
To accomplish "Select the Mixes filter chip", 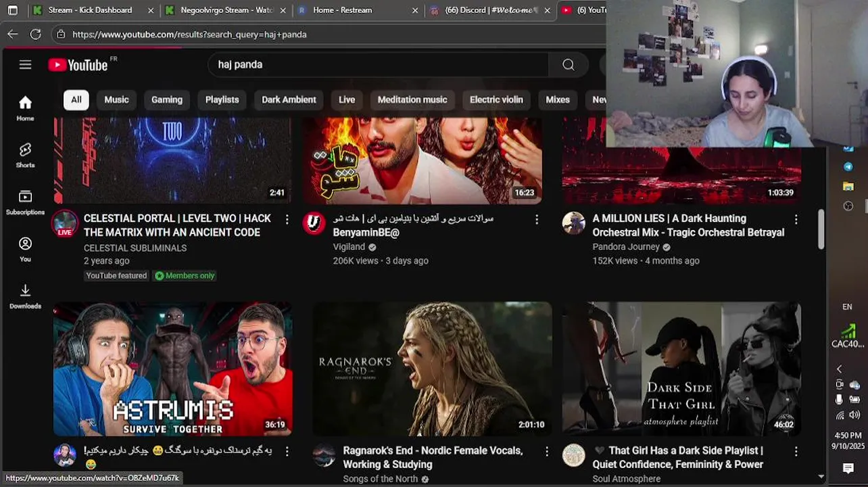I will click(558, 99).
